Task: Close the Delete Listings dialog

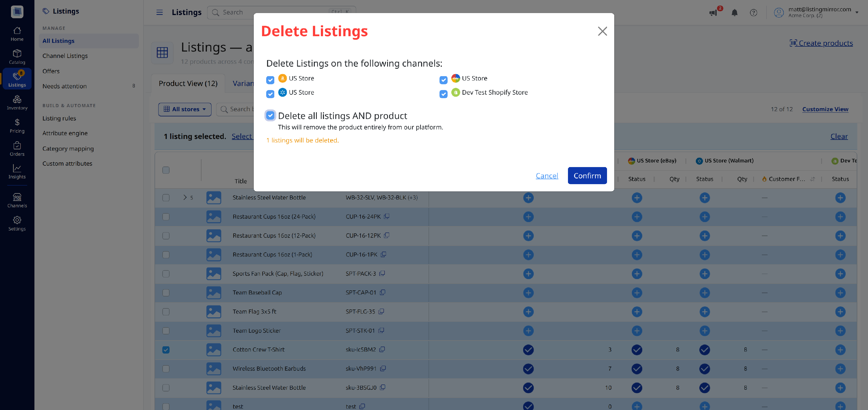Action: pos(602,31)
